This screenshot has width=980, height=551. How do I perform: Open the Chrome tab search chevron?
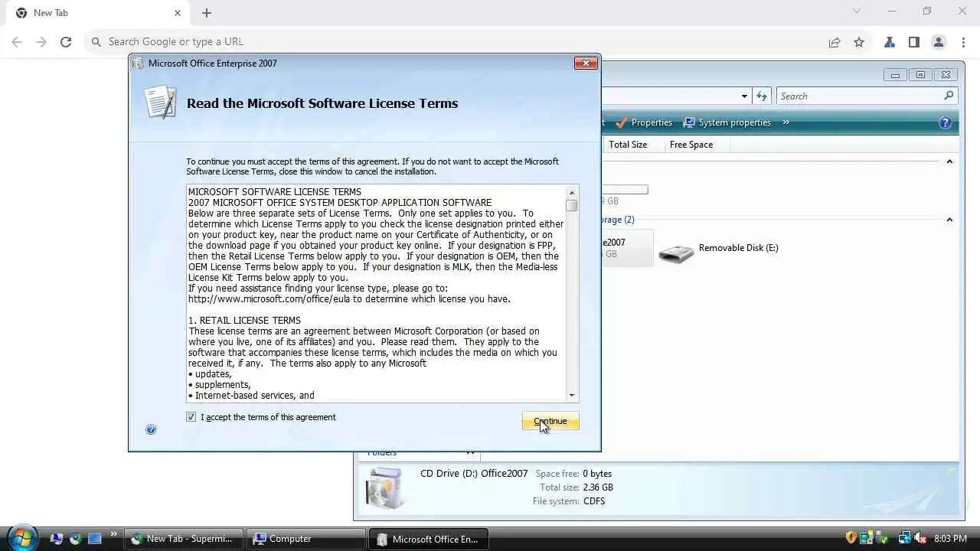[x=857, y=11]
